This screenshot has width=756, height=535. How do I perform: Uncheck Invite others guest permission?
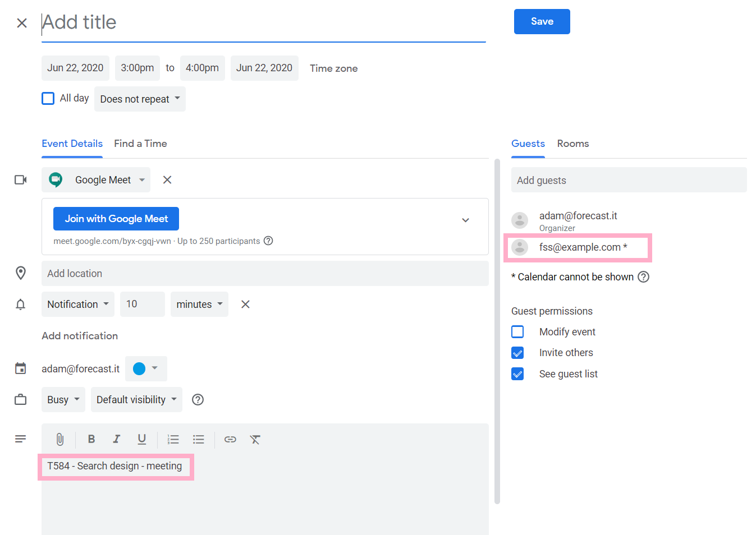pos(517,353)
